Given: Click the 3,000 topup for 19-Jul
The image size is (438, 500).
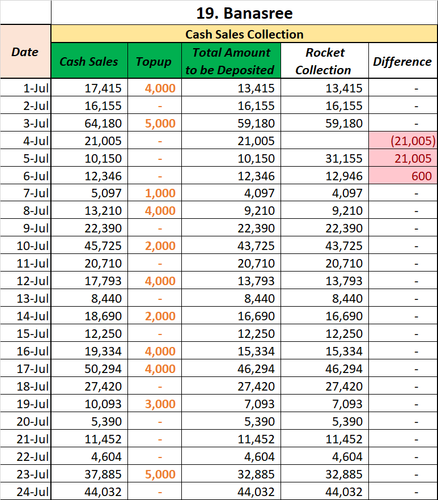Looking at the screenshot, I should [x=154, y=404].
